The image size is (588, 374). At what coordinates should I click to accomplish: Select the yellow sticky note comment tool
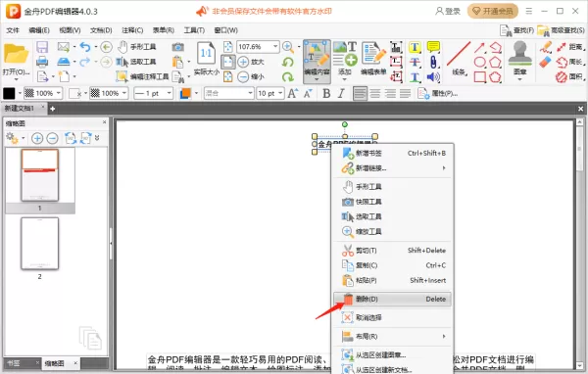tap(433, 47)
